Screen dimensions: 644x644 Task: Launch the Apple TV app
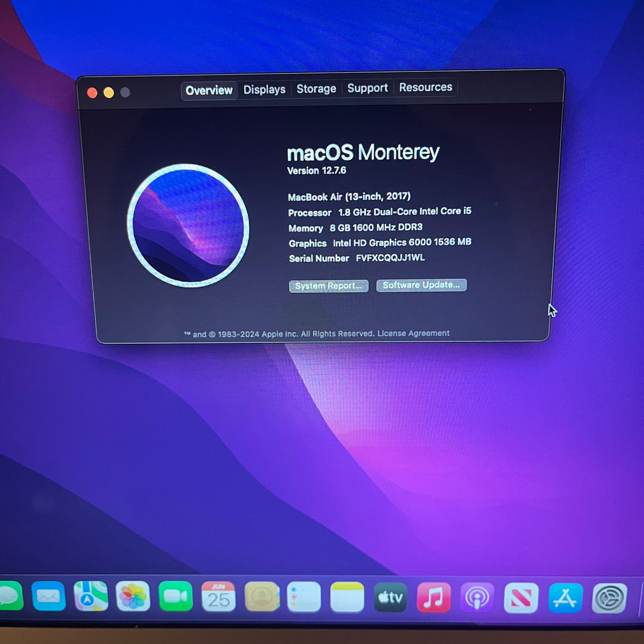click(390, 597)
